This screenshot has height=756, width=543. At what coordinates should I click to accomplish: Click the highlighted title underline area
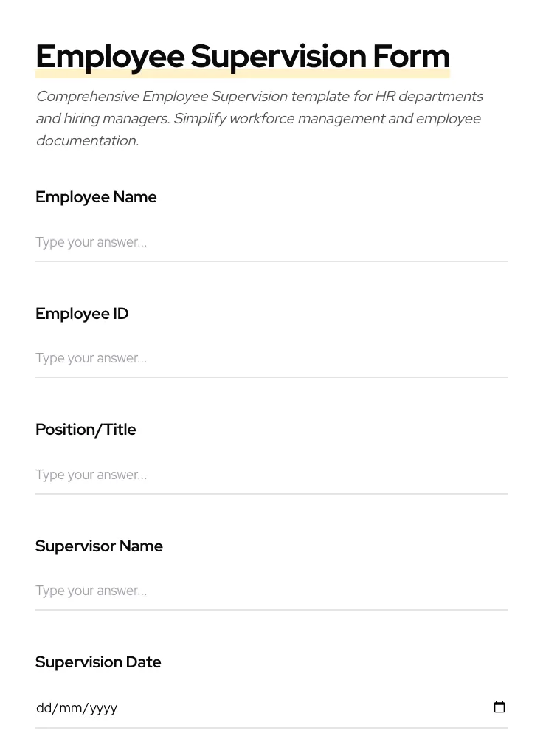242,70
